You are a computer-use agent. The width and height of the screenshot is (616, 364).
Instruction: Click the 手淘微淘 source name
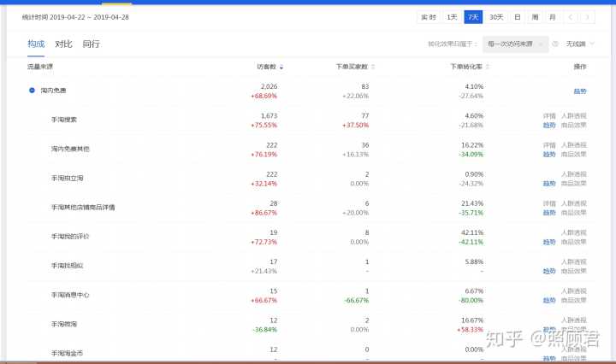tap(64, 324)
